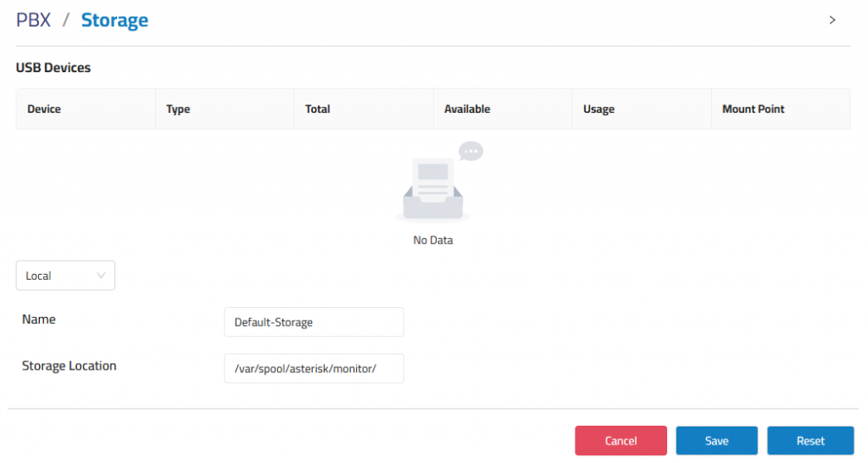Click the USB Devices section heading

53,68
